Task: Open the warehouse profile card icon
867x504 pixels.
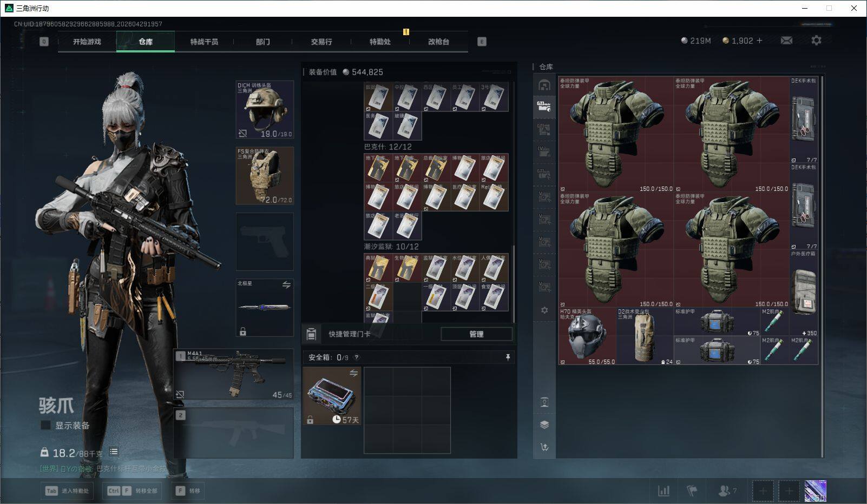Action: 544,402
